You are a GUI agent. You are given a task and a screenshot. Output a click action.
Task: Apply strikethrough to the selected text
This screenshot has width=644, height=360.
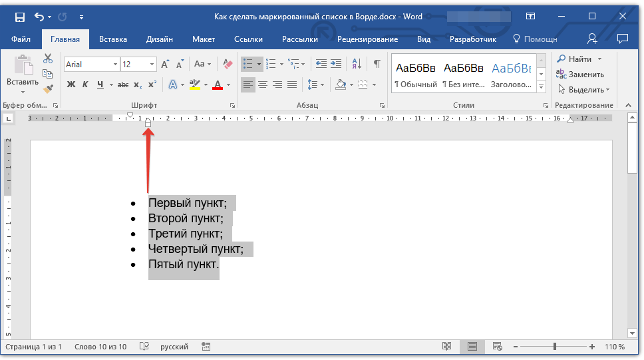tap(123, 85)
